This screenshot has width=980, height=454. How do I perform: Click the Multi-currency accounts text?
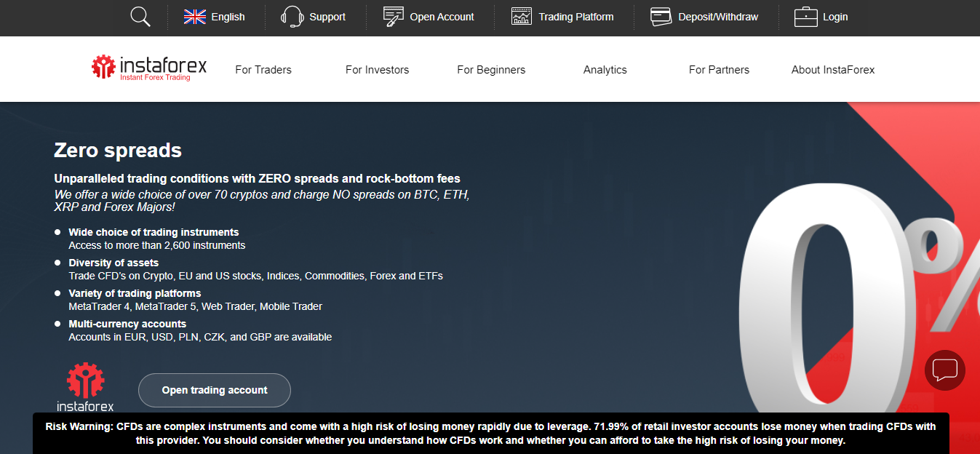(x=127, y=324)
